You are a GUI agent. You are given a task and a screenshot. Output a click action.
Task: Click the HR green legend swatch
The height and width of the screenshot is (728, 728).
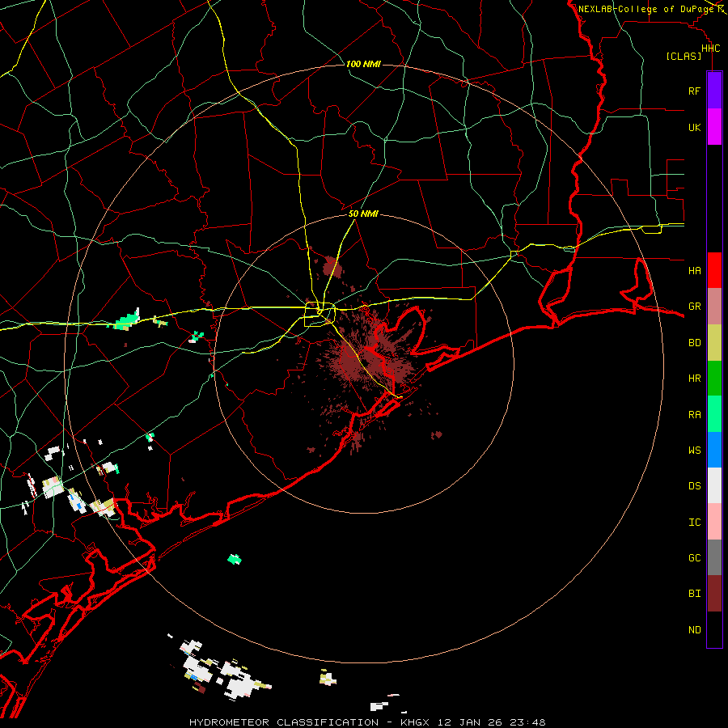(x=714, y=379)
